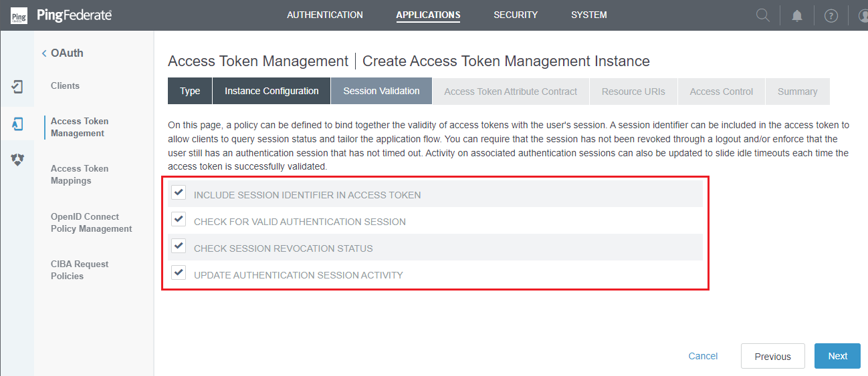Screen dimensions: 868x376
Task: Click the Ping Identity logo icon
Action: click(19, 15)
